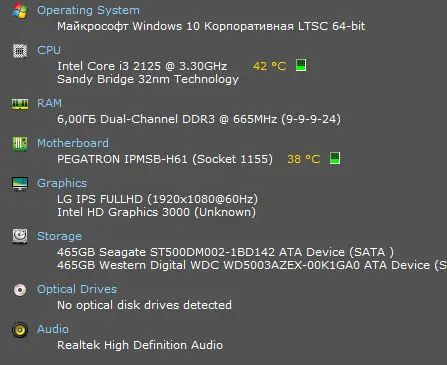
Task: Click the Audio speaker icon
Action: [x=20, y=330]
